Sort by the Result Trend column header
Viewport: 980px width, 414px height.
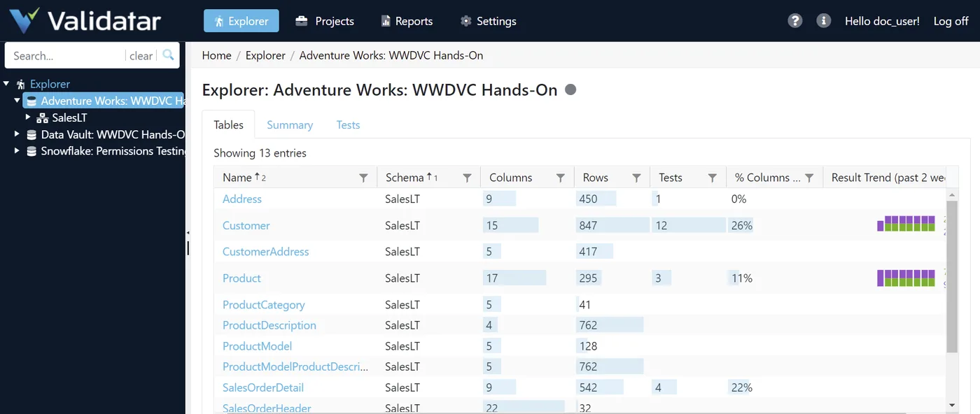click(888, 178)
